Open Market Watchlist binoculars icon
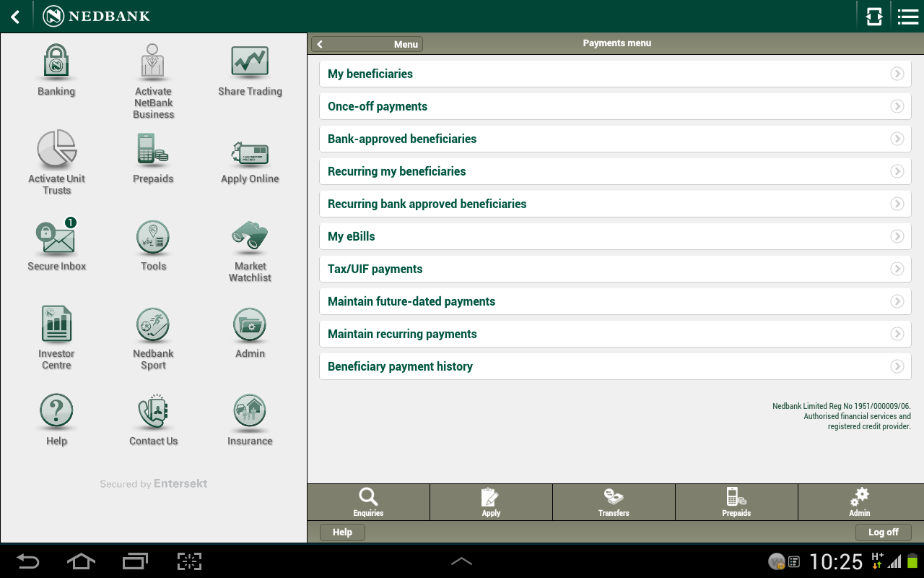 click(250, 237)
